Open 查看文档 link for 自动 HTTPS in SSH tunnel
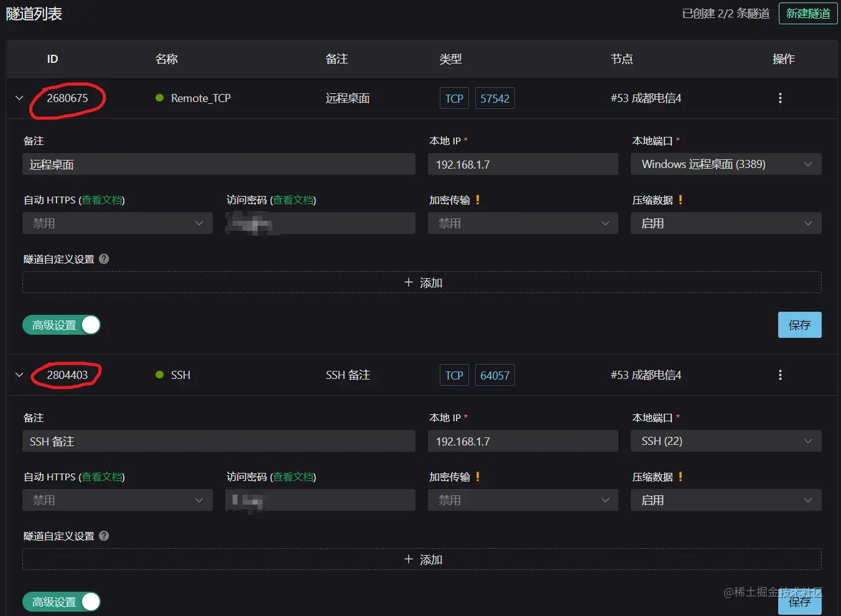 point(102,477)
